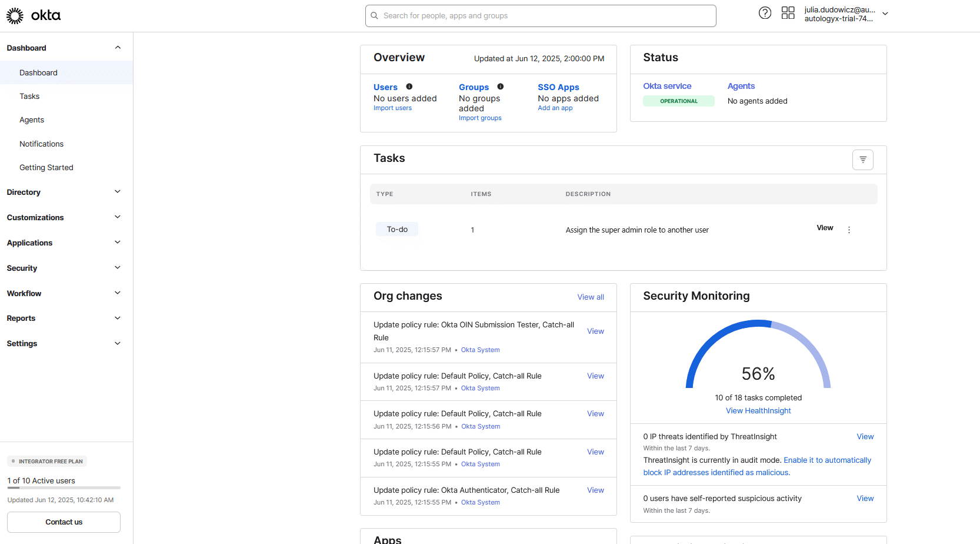980x544 pixels.
Task: Open the help question mark icon
Action: click(x=765, y=13)
